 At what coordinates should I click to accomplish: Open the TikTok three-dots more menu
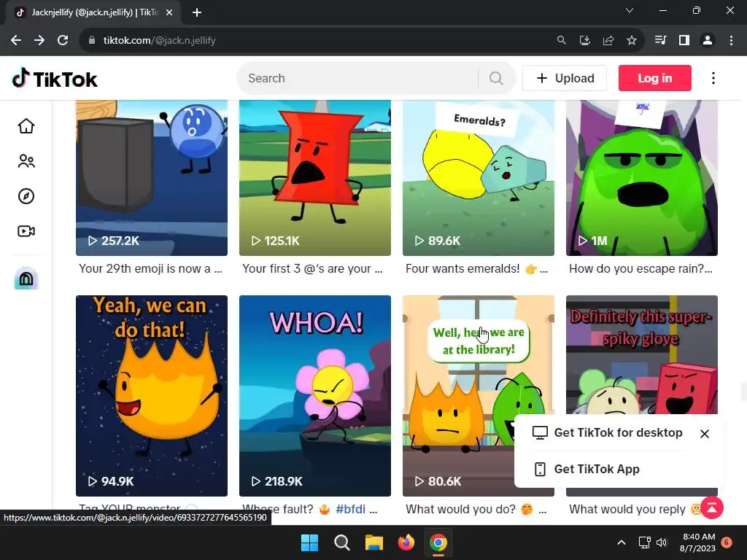point(713,78)
